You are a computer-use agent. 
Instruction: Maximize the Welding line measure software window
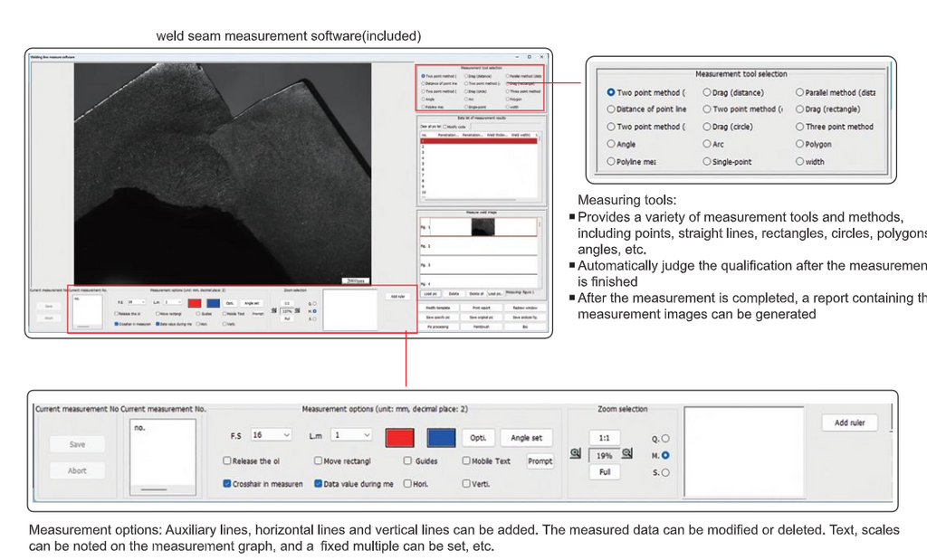coord(529,57)
